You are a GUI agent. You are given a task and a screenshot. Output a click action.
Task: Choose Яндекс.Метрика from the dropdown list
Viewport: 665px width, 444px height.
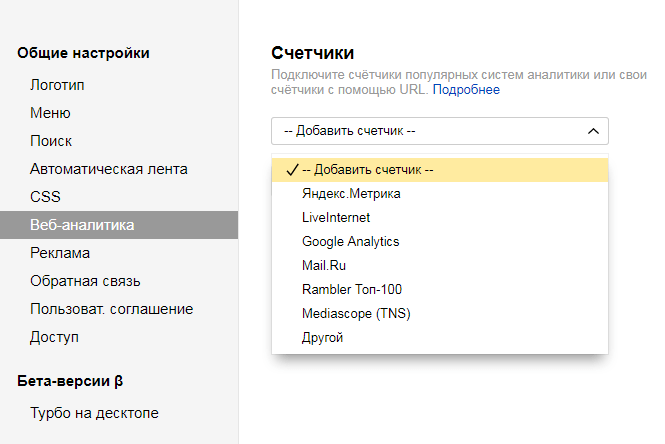click(351, 194)
